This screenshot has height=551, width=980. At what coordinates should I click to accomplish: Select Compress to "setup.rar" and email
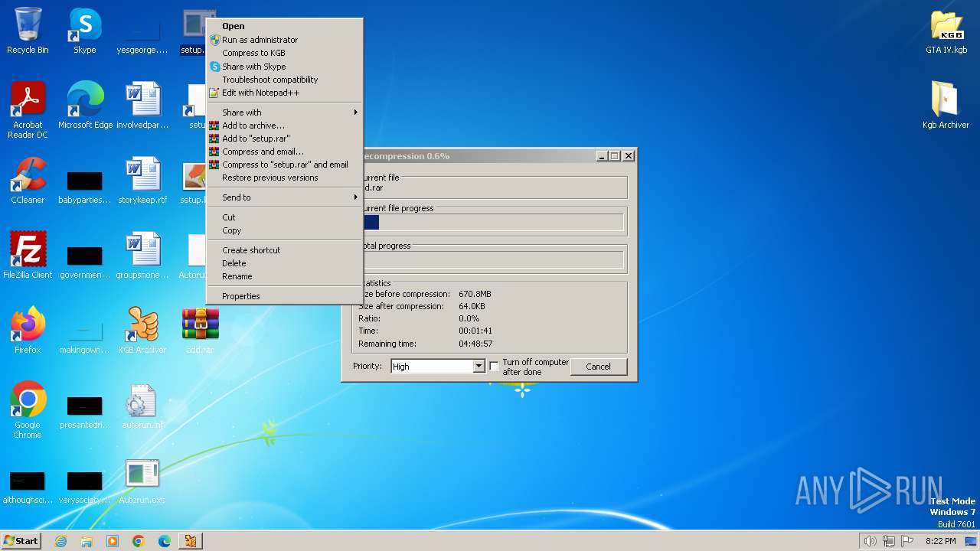(x=285, y=165)
